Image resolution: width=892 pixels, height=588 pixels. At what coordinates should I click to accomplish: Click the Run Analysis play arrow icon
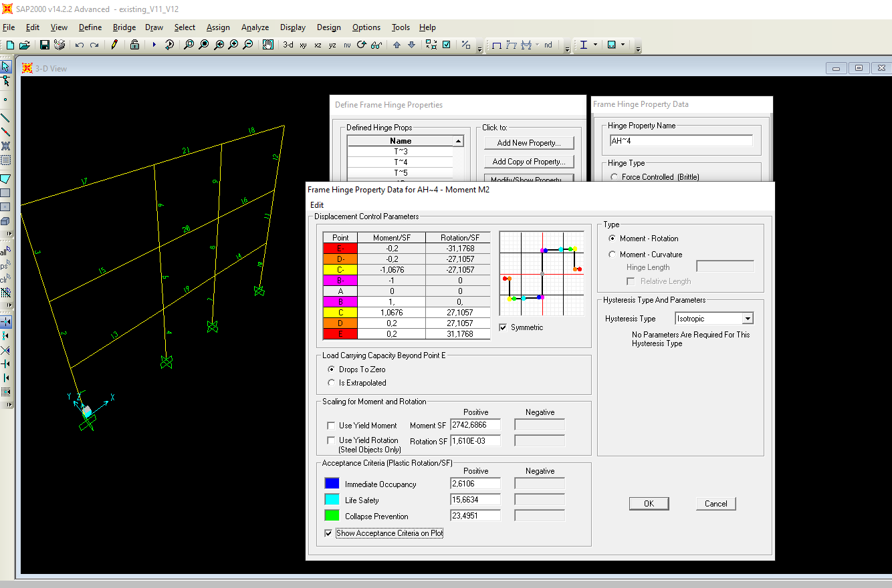click(154, 45)
